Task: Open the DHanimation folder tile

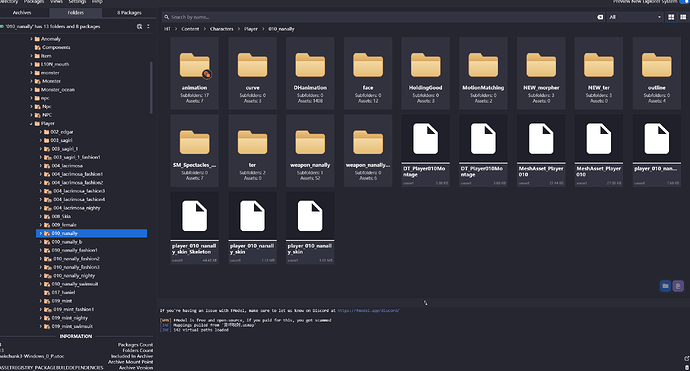Action: click(310, 73)
